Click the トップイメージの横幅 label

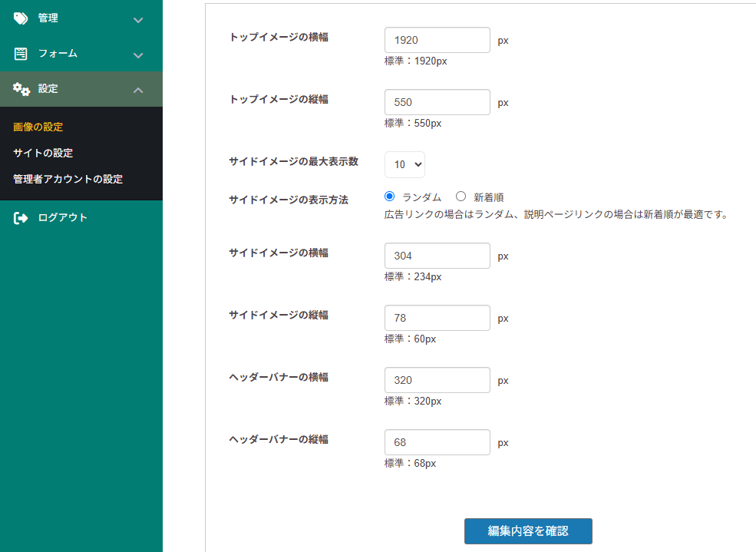coord(279,37)
